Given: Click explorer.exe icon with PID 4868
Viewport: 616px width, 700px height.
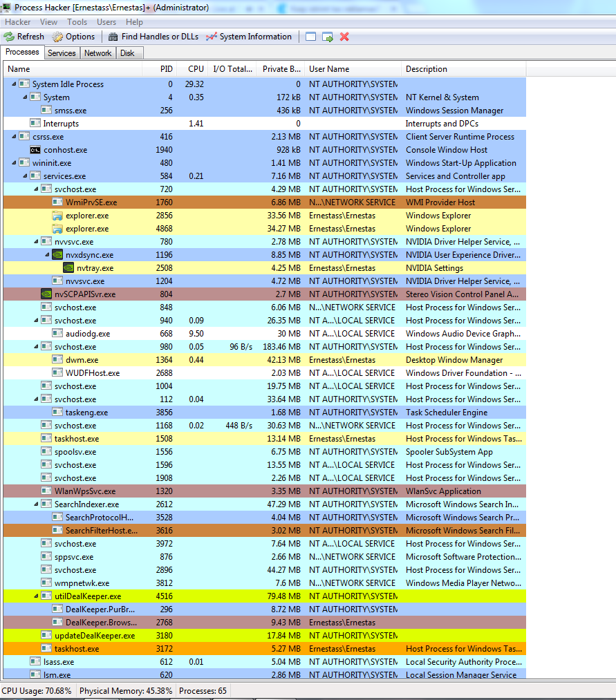Looking at the screenshot, I should pos(57,229).
